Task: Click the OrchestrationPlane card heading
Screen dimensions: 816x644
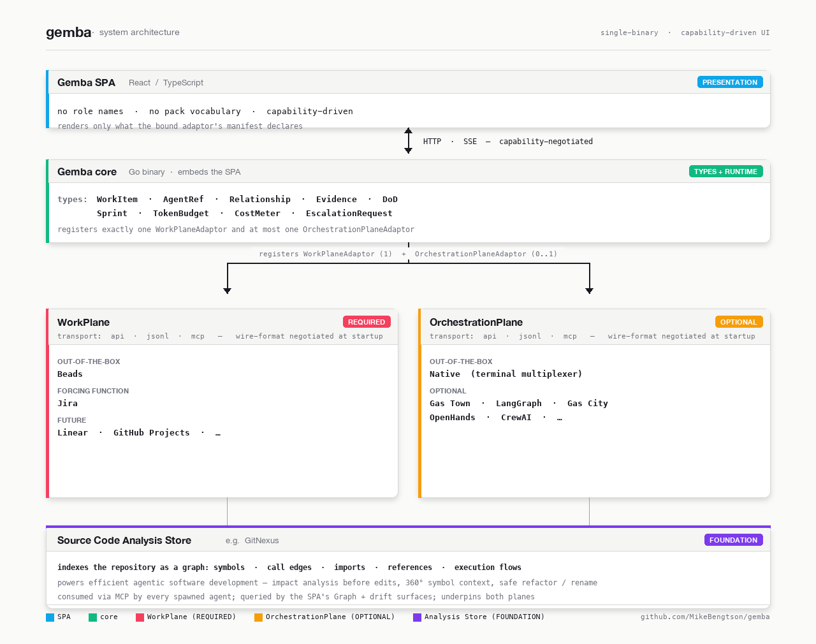Action: click(476, 322)
